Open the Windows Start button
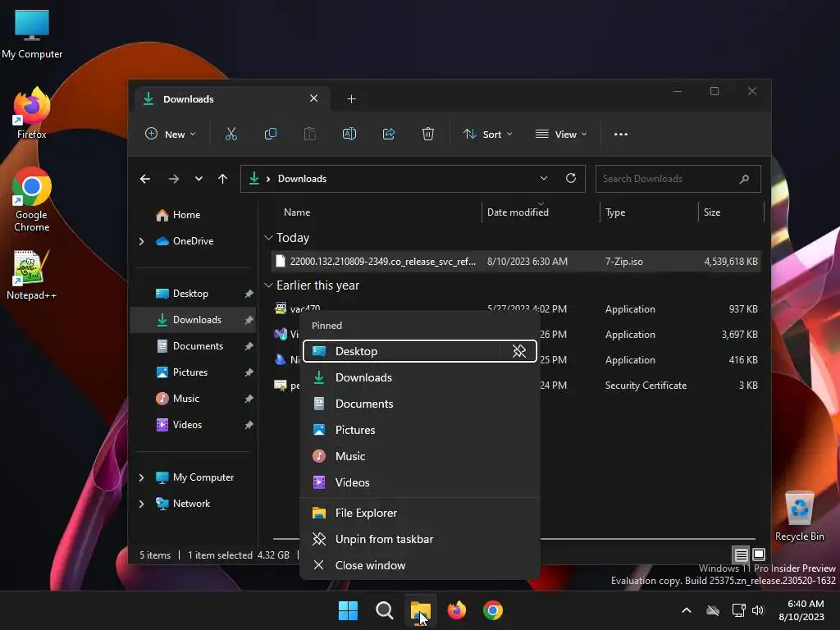The image size is (840, 630). pyautogui.click(x=348, y=610)
